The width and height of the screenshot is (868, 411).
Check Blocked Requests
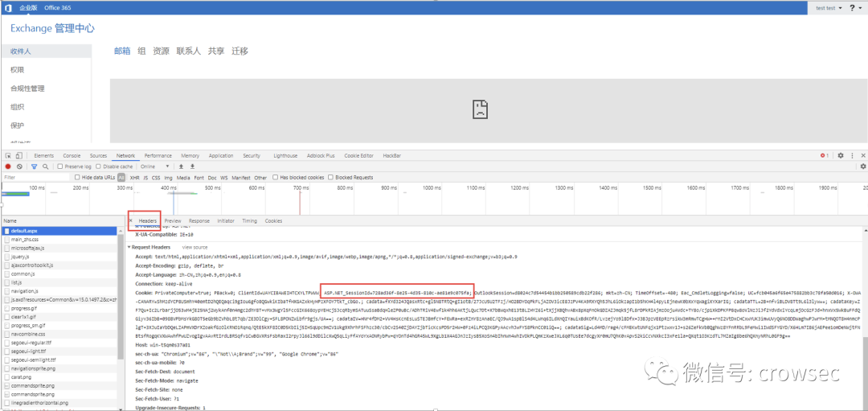point(330,177)
